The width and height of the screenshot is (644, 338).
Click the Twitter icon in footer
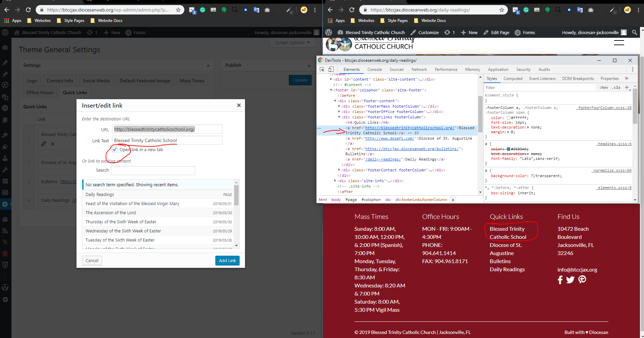[570, 280]
